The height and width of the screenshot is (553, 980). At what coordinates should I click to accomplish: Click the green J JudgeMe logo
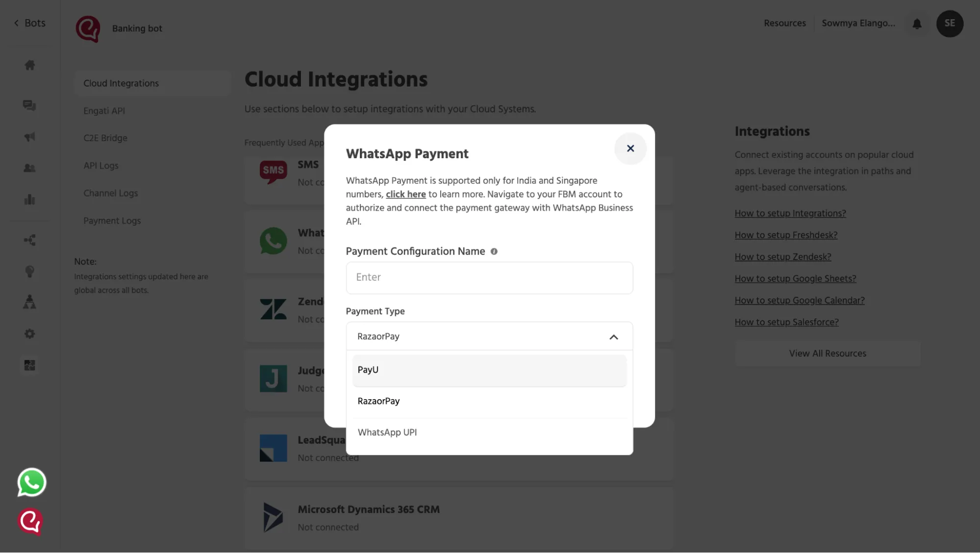tap(274, 379)
